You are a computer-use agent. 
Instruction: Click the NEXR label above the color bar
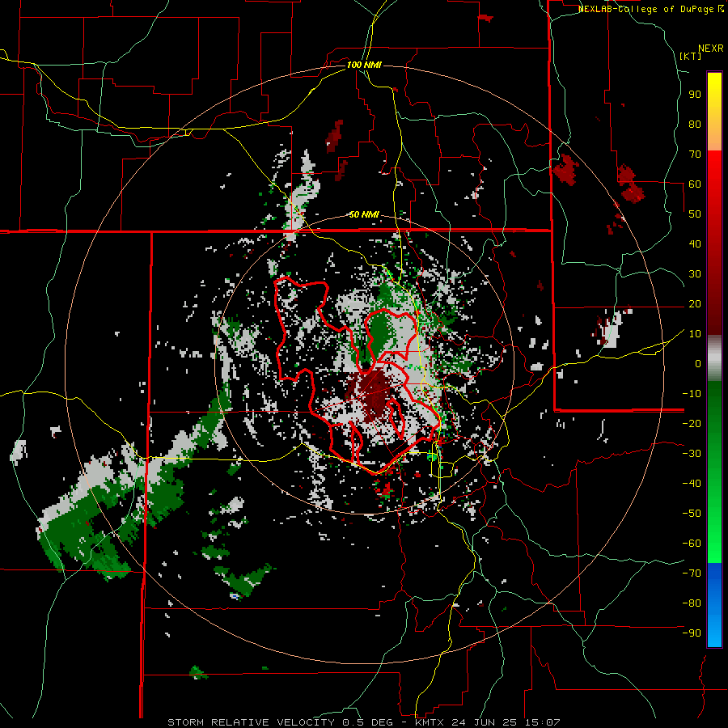711,49
